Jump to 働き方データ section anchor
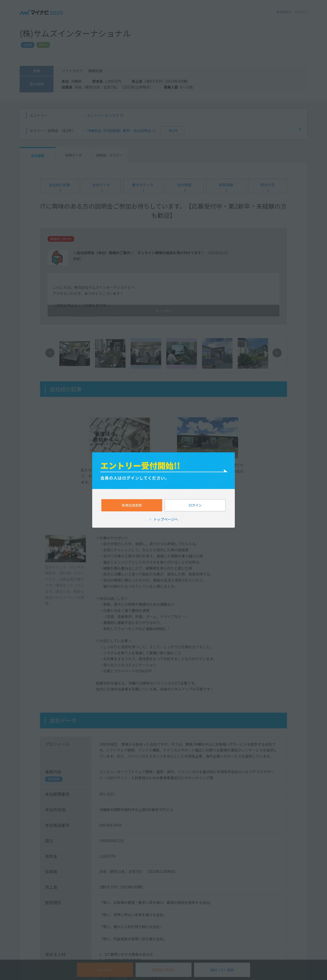The height and width of the screenshot is (980, 327). point(143,186)
